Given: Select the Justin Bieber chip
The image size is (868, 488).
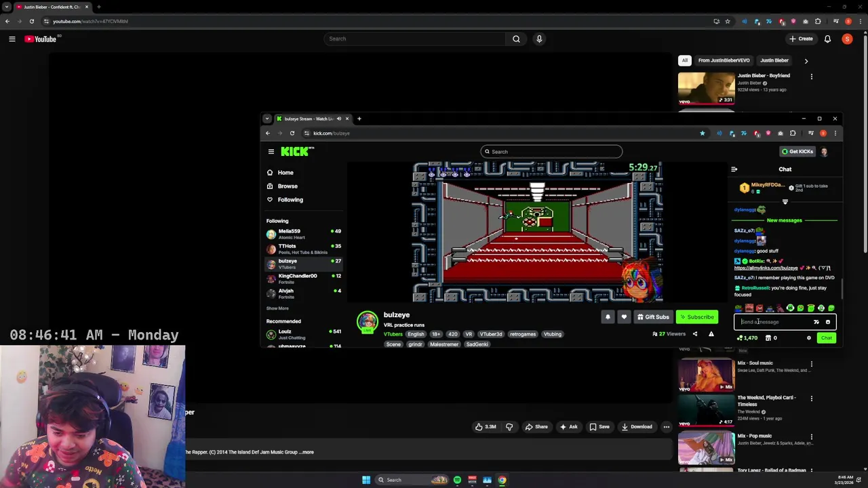Looking at the screenshot, I should (774, 60).
